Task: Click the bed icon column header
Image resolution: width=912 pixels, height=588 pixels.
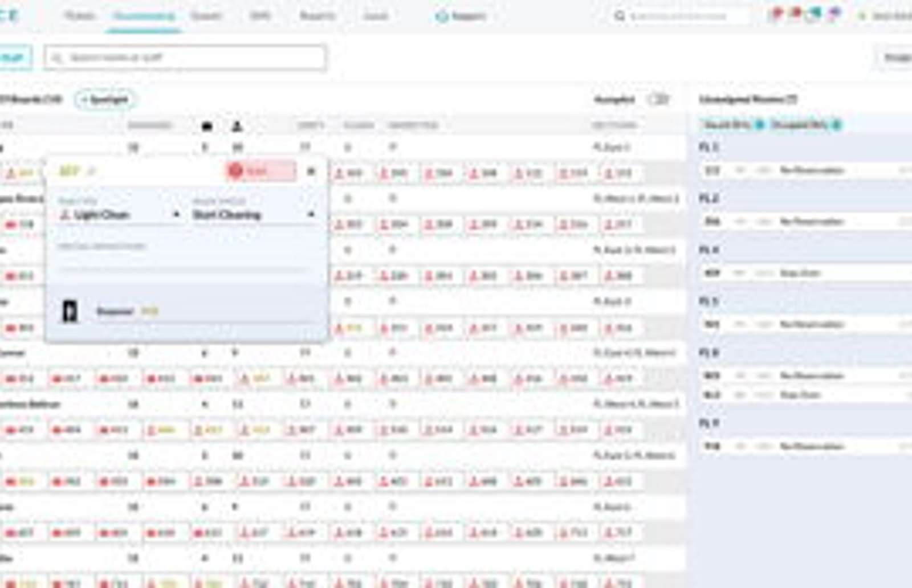Action: [207, 126]
